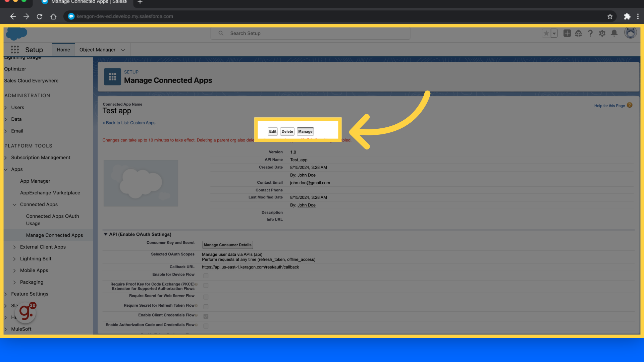Open the browser extensions puzzle icon

(x=627, y=16)
